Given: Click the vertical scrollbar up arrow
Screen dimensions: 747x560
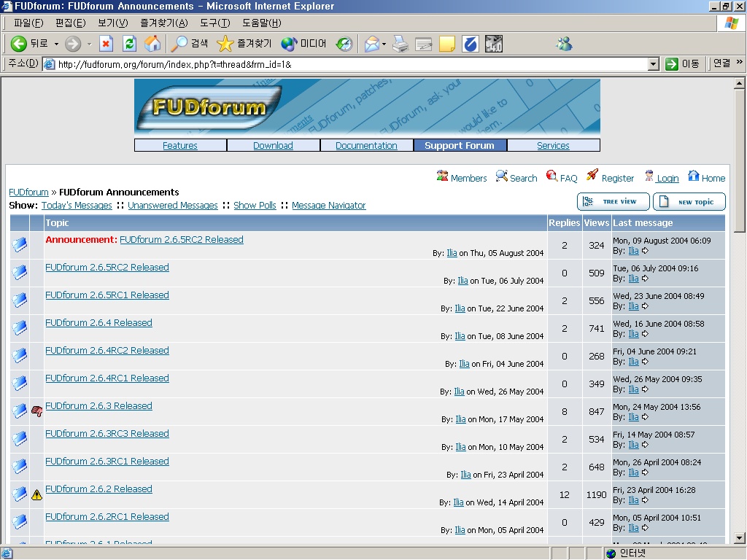Looking at the screenshot, I should pyautogui.click(x=739, y=84).
